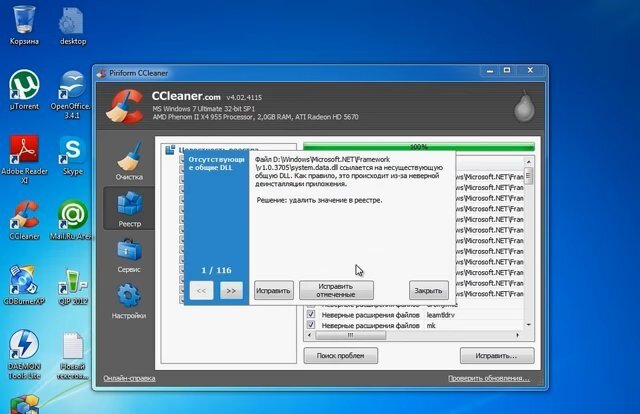Viewport: 640px width, 414px height.
Task: Open the new text document icon
Action: [72, 355]
